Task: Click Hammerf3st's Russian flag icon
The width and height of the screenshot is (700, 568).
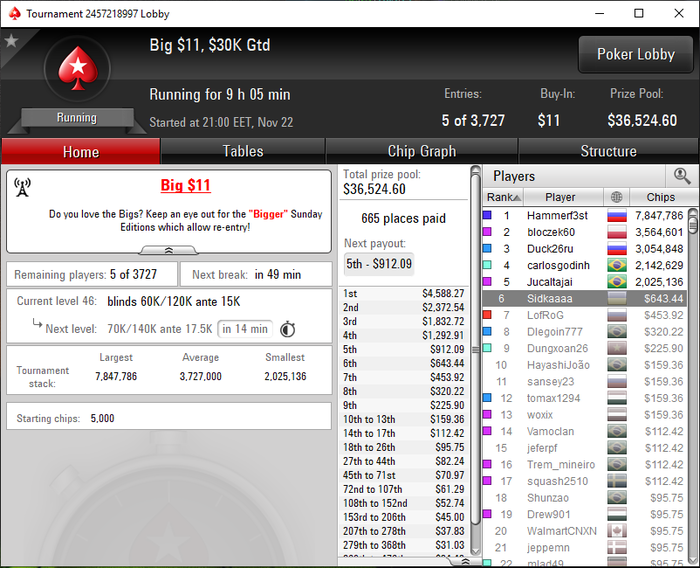Action: (617, 216)
